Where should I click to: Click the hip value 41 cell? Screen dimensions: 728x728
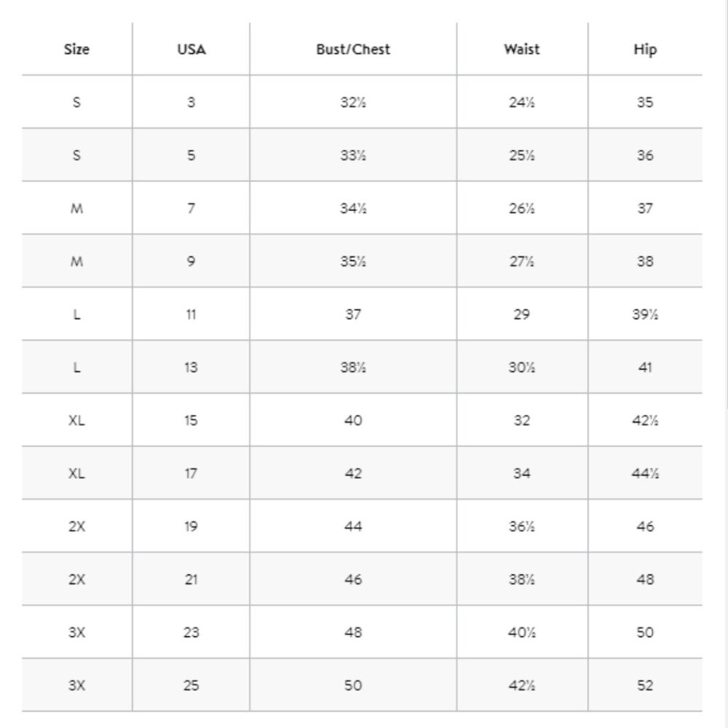tap(645, 367)
